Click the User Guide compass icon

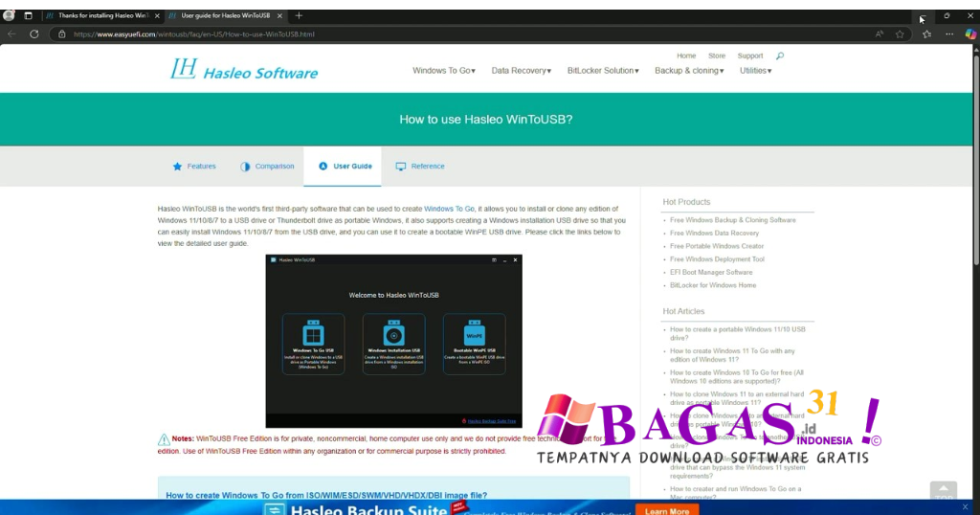pos(323,167)
